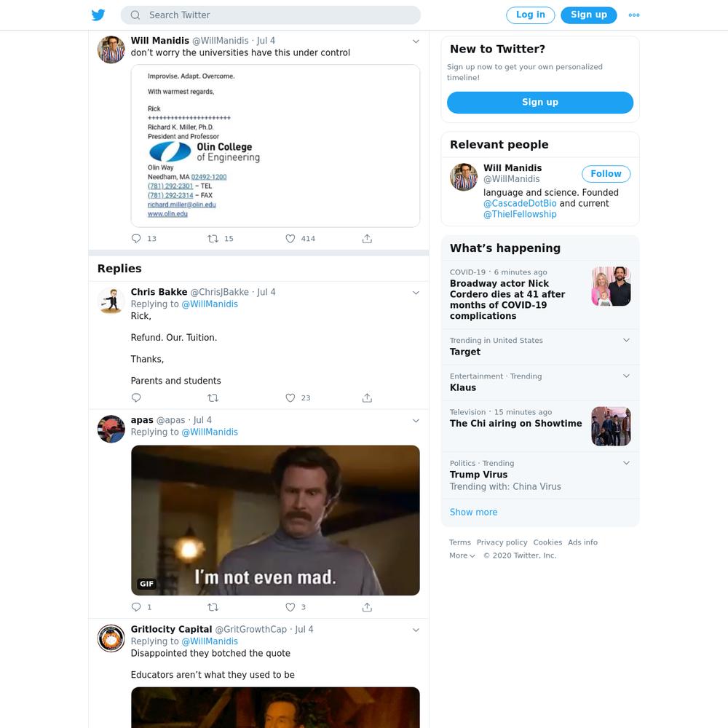Screen dimensions: 728x728
Task: Share apas's GIF tweet
Action: (x=367, y=607)
